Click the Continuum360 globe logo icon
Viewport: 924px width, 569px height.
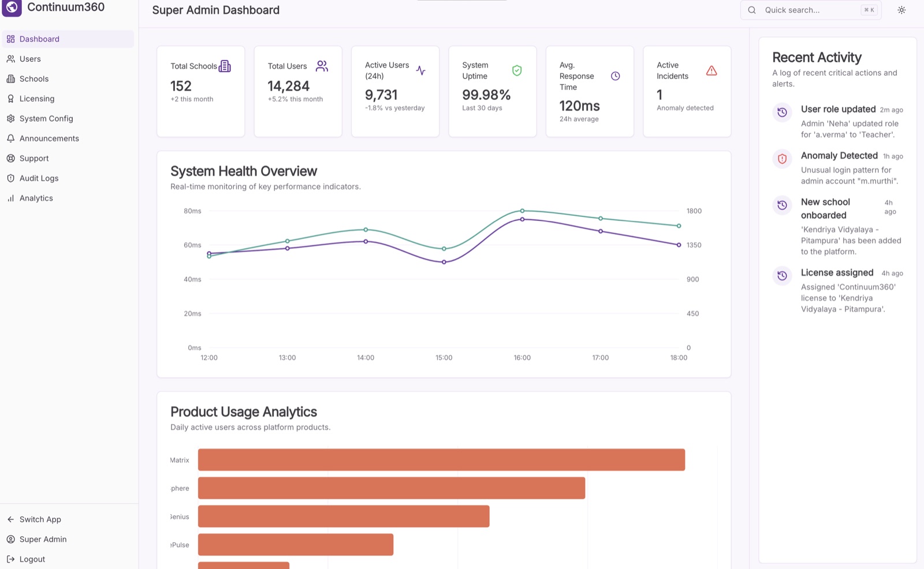tap(12, 8)
